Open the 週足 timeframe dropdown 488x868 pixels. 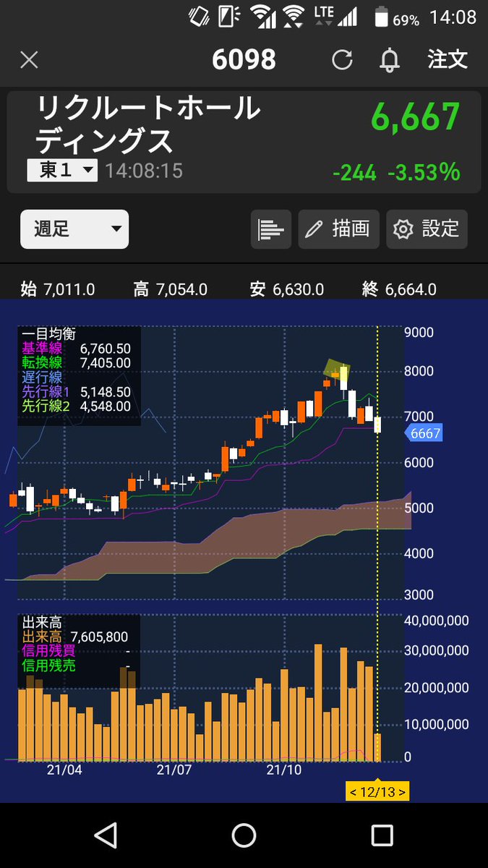[74, 229]
